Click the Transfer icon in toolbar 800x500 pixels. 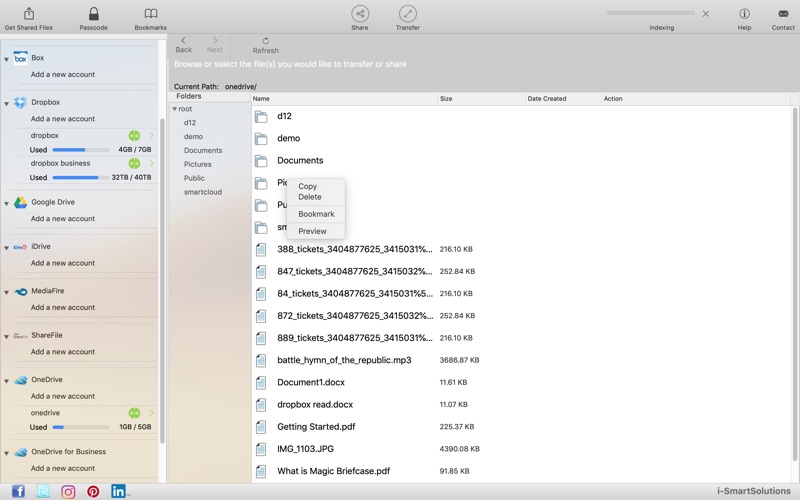coord(407,14)
